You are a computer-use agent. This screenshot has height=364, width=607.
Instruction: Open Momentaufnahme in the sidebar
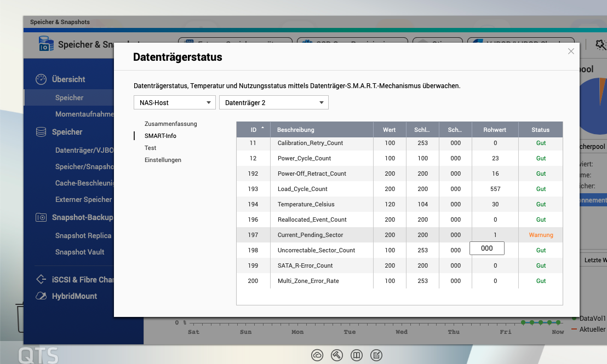(84, 114)
